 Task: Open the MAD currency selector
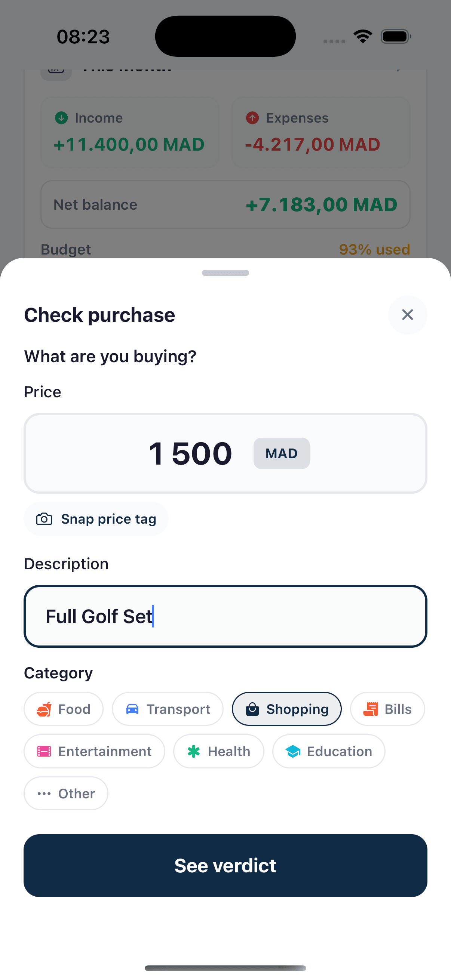(282, 453)
